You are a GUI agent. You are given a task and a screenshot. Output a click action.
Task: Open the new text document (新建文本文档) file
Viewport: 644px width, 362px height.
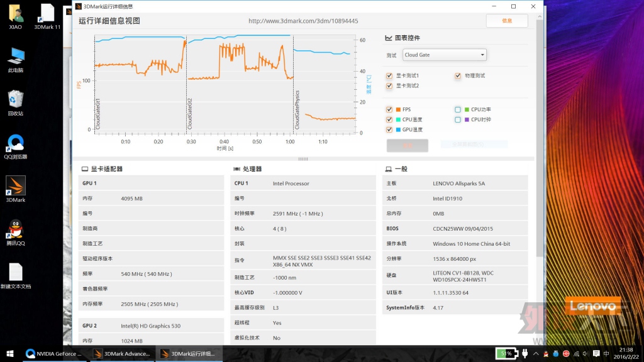click(x=16, y=276)
